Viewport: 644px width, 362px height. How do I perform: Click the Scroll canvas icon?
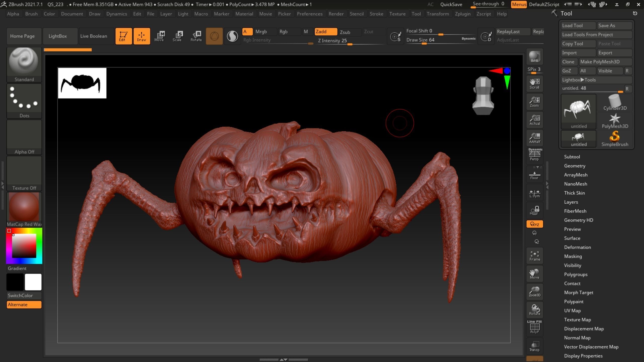click(x=535, y=84)
